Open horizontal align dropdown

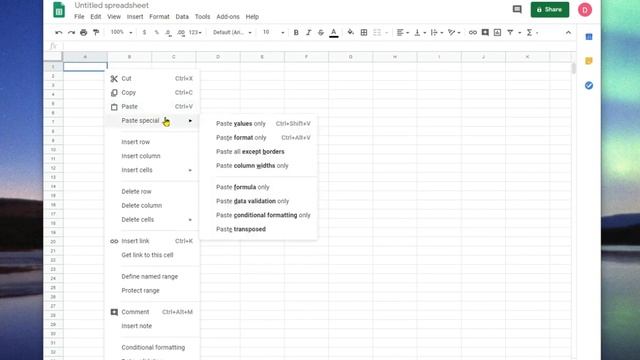402,33
